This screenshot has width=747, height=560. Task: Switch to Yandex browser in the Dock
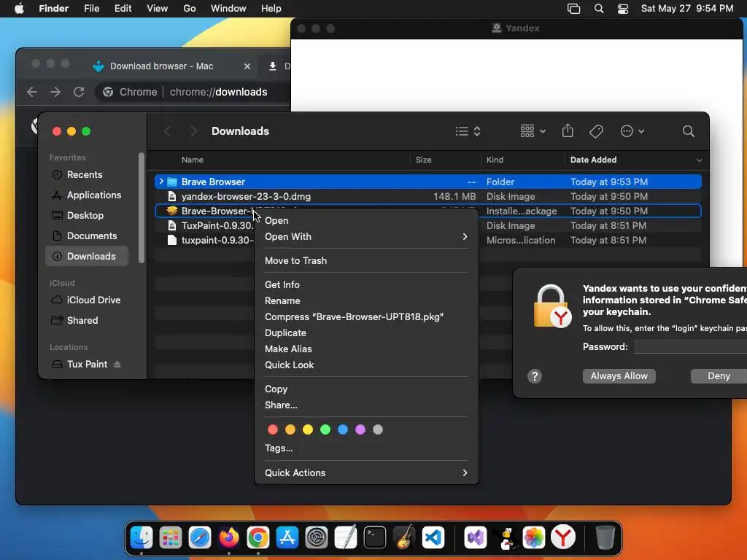pos(563,537)
